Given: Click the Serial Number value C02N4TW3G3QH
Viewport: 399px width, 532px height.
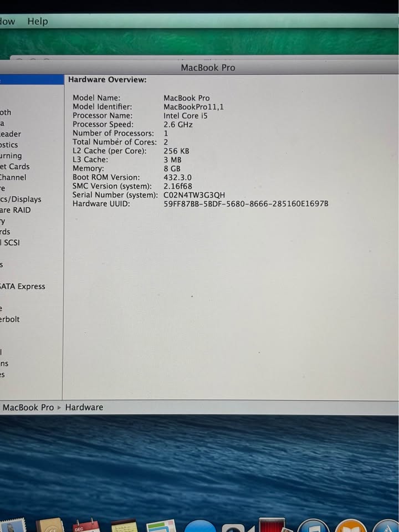Looking at the screenshot, I should [x=195, y=195].
